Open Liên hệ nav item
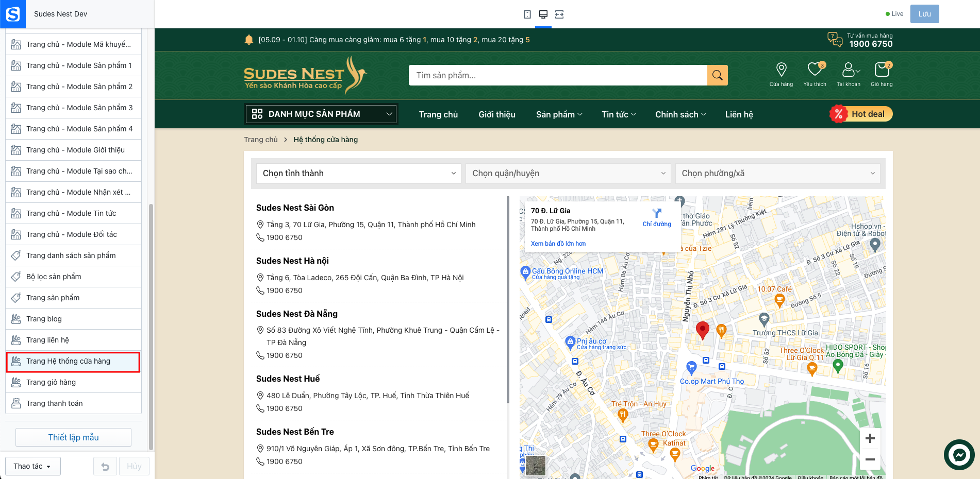980x479 pixels. coord(739,114)
